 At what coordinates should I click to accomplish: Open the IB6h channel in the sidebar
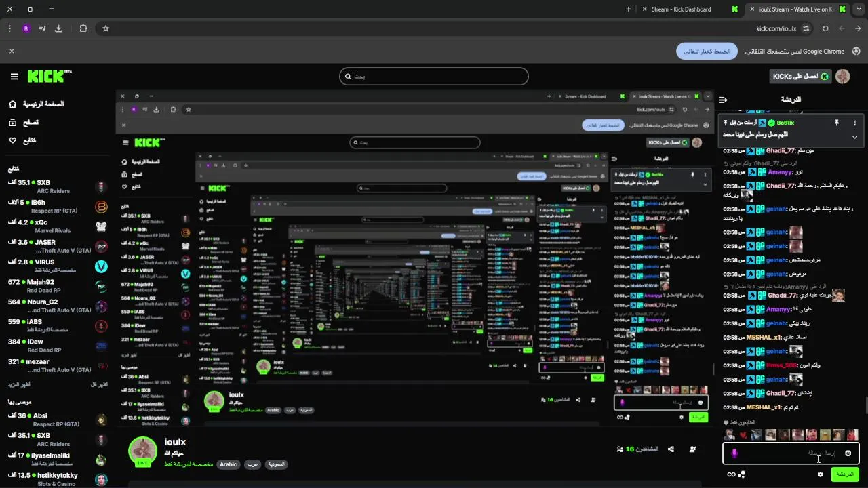pyautogui.click(x=58, y=207)
